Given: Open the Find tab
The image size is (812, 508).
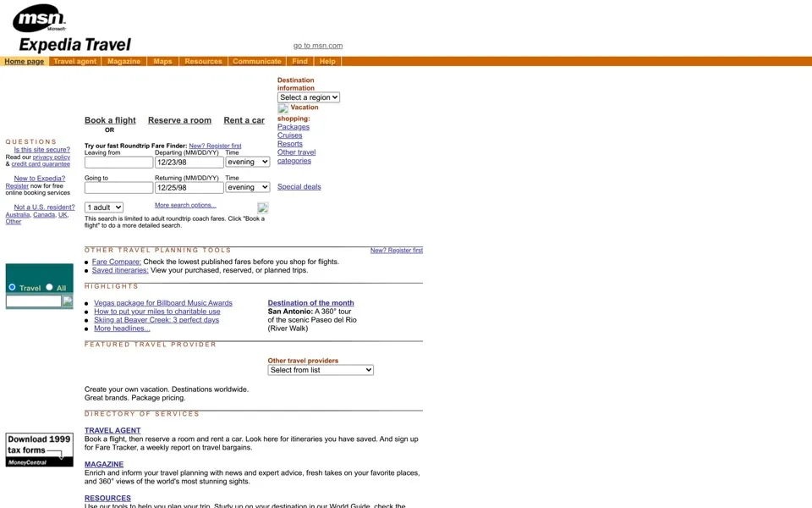Looking at the screenshot, I should click(x=299, y=61).
